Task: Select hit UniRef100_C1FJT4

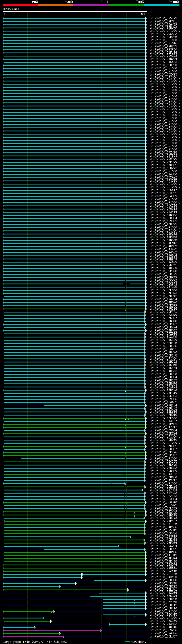Action: coord(163,53)
